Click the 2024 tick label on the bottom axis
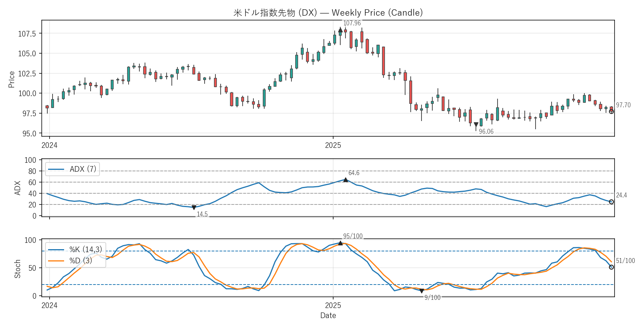The image size is (644, 327). tap(49, 305)
